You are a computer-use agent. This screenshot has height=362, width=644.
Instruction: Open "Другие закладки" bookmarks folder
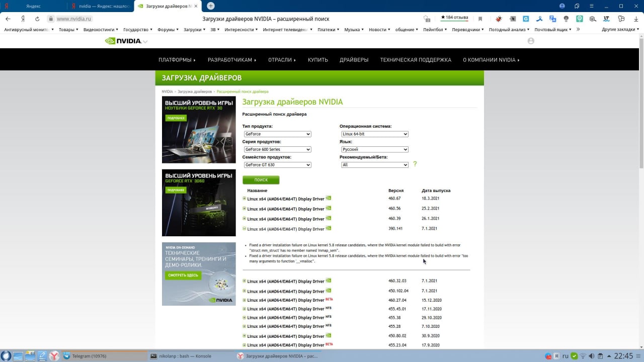(621, 30)
